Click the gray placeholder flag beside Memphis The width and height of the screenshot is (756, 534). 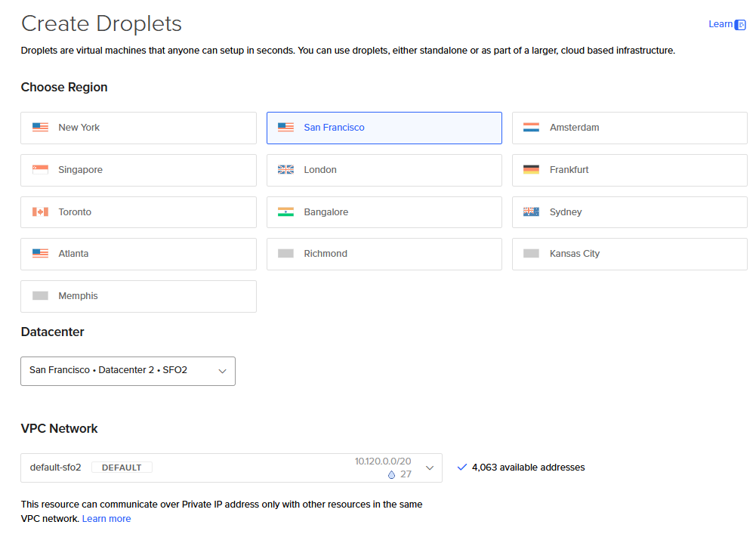click(40, 296)
